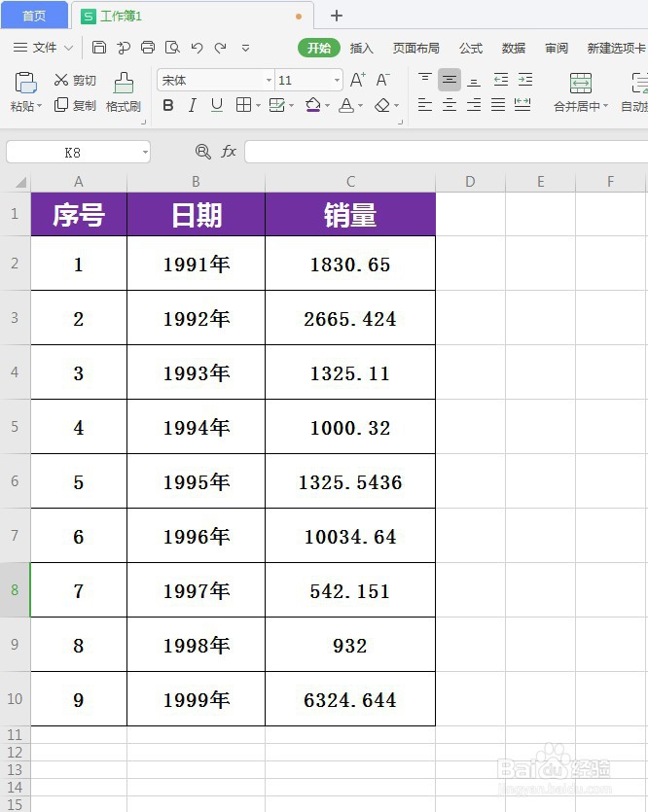The height and width of the screenshot is (812, 648).
Task: Toggle vertical middle alignment
Action: click(450, 80)
